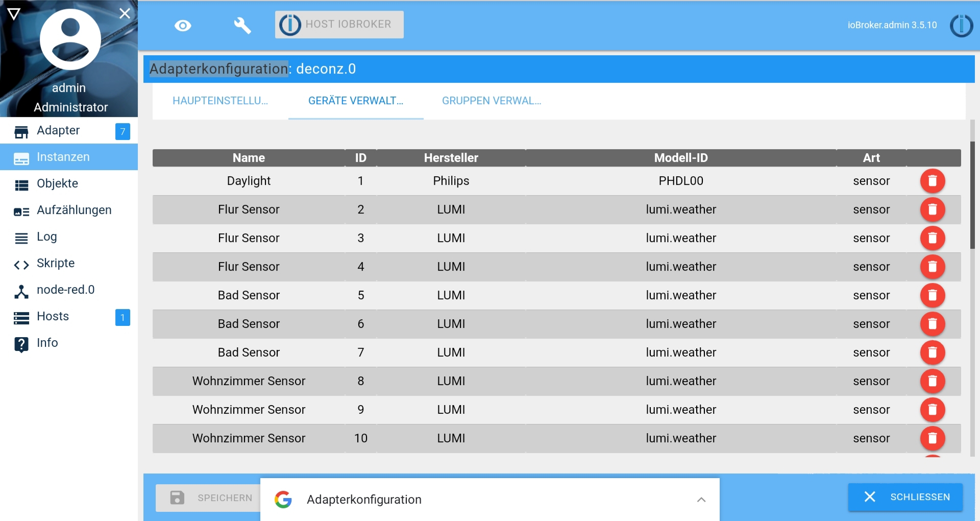Click the ID column header

361,158
